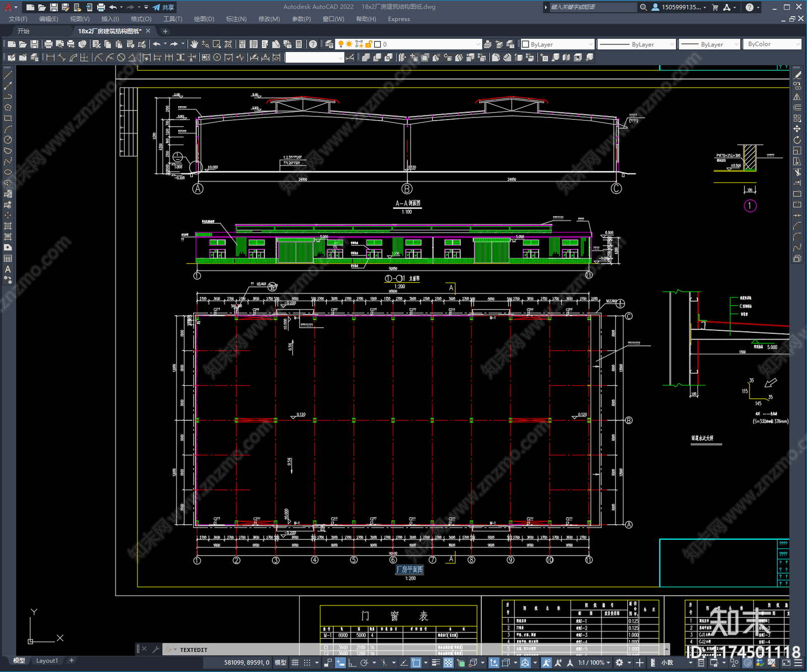
Task: Select the Array tool in the modify toolbar
Action: click(797, 118)
